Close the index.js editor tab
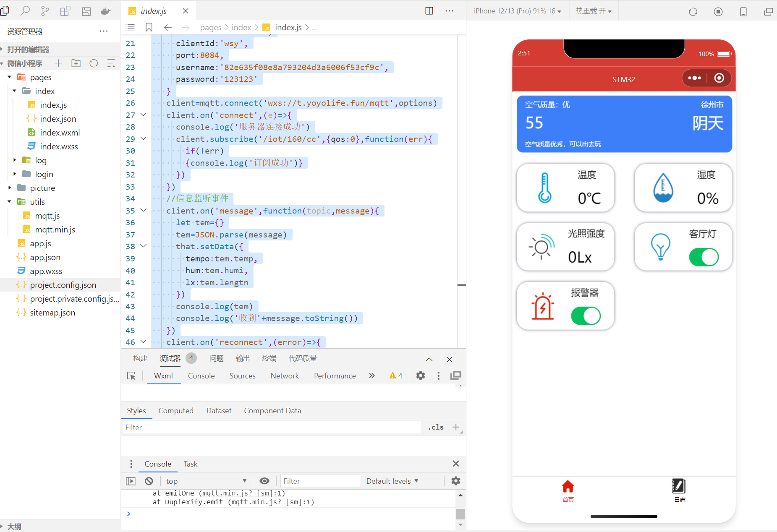 [185, 11]
